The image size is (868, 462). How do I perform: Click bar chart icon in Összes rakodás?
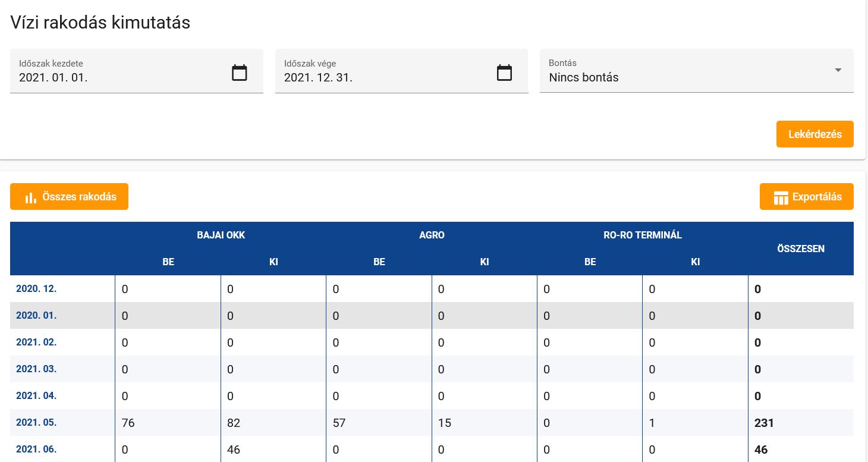[x=30, y=197]
